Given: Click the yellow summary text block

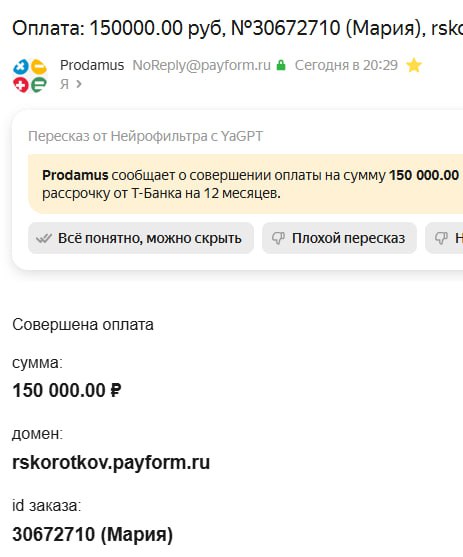Looking at the screenshot, I should [246, 184].
